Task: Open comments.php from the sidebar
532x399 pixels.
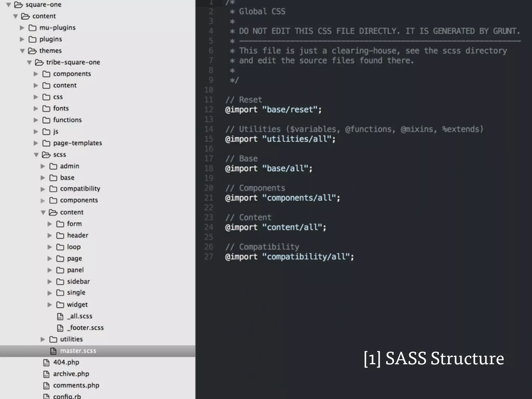Action: click(76, 385)
